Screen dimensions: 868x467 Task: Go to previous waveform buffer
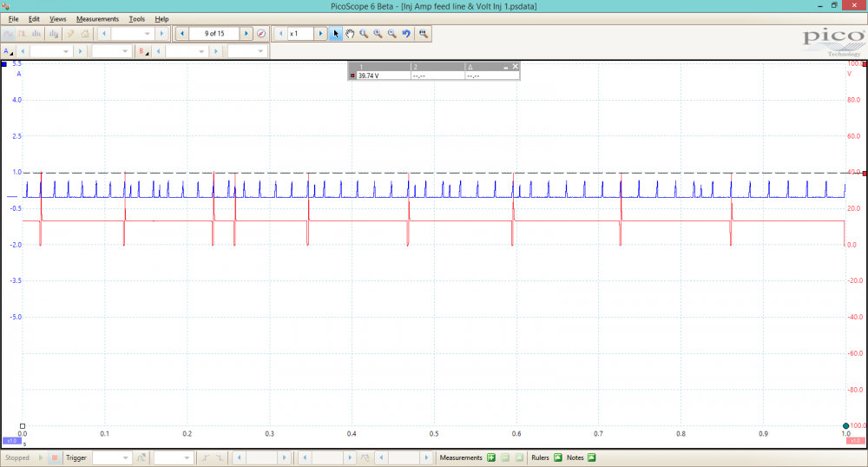tap(182, 34)
